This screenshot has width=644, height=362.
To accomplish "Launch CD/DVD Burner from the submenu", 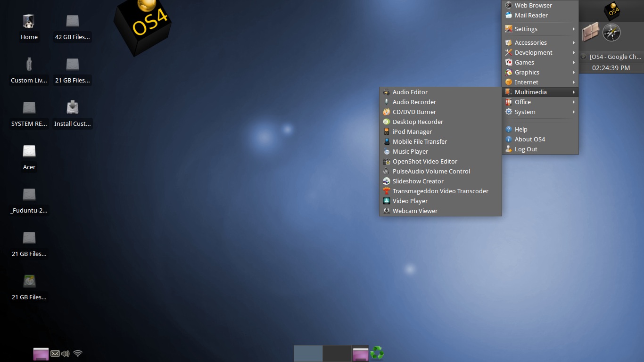I will [440, 112].
